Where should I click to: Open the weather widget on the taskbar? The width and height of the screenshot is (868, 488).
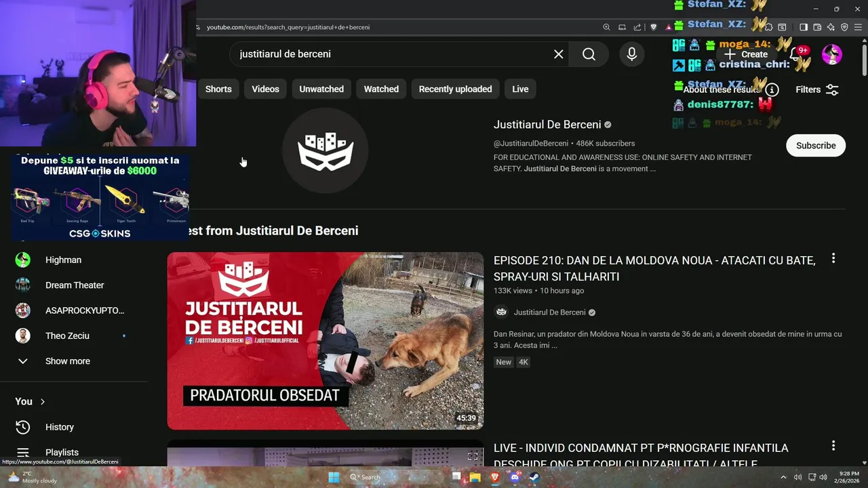[x=32, y=477]
